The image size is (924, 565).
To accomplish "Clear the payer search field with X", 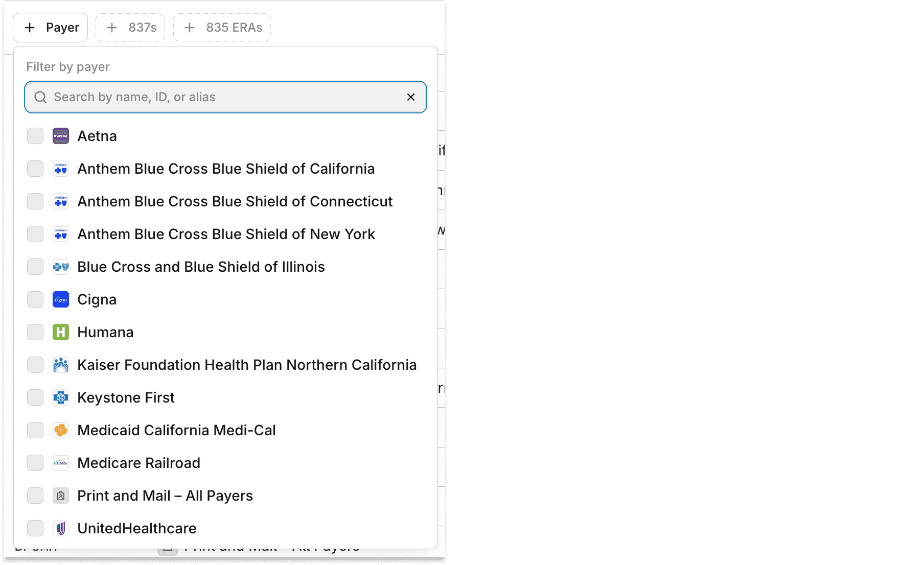I will [411, 97].
